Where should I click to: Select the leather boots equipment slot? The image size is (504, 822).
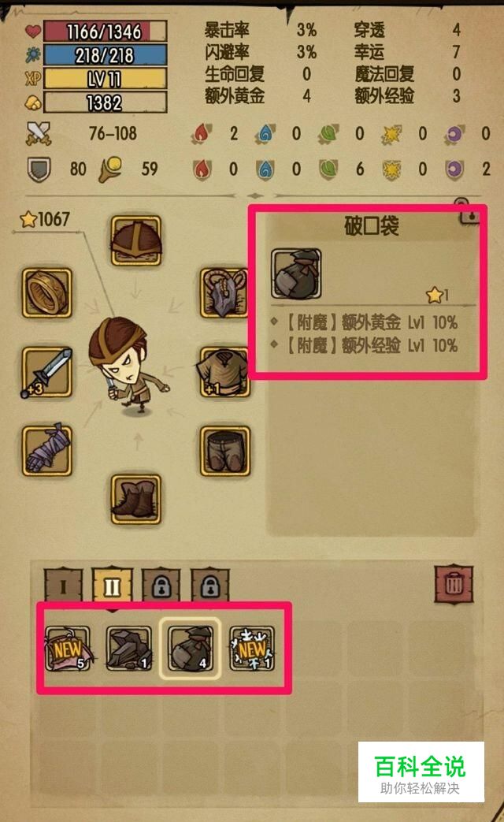(x=136, y=499)
